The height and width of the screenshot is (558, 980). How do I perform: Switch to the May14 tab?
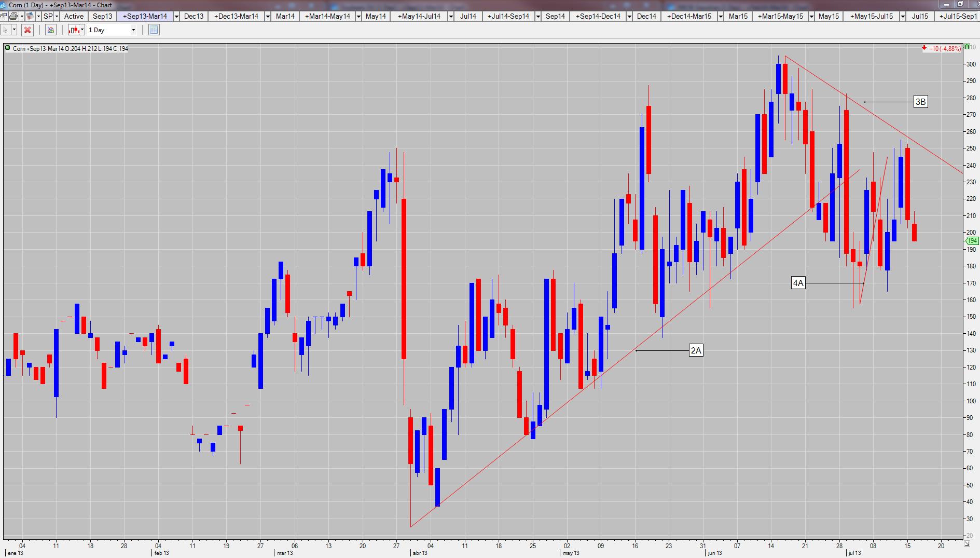[x=376, y=16]
